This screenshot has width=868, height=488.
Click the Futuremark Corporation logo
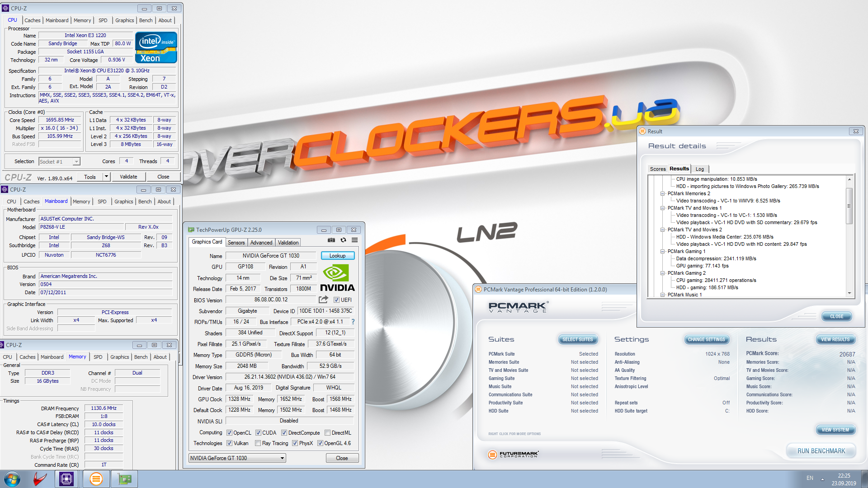(514, 454)
